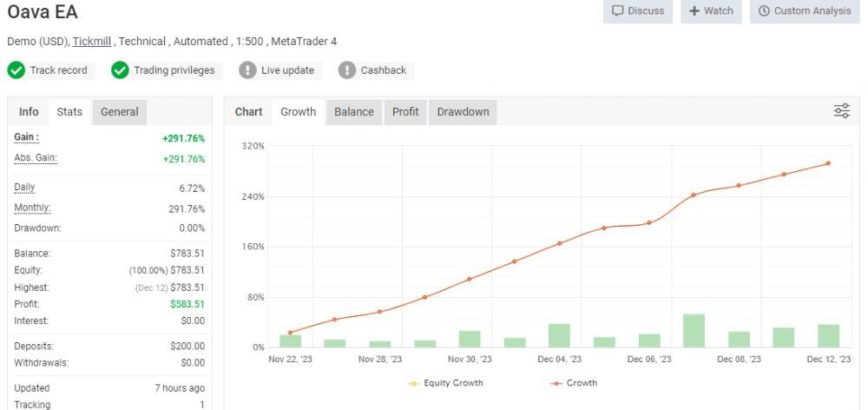The height and width of the screenshot is (410, 868).
Task: Click the Dec 12, '23 axis label
Action: coord(829,359)
